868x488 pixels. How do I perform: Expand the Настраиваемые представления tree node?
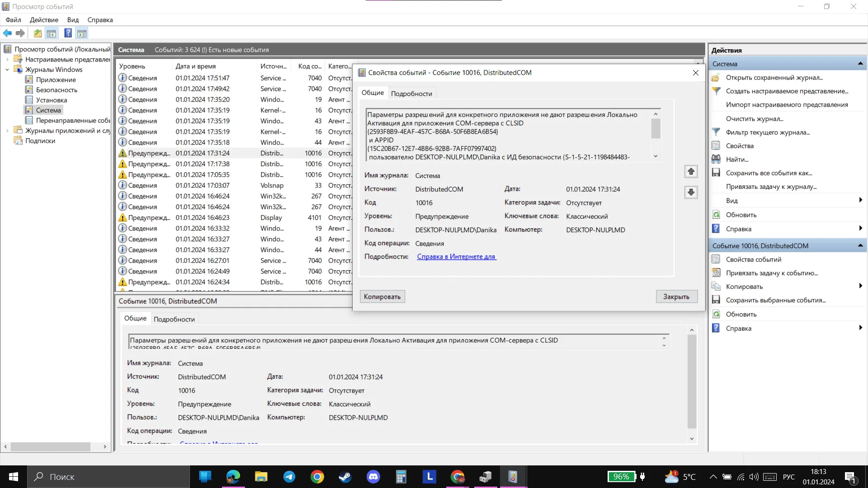[7, 60]
